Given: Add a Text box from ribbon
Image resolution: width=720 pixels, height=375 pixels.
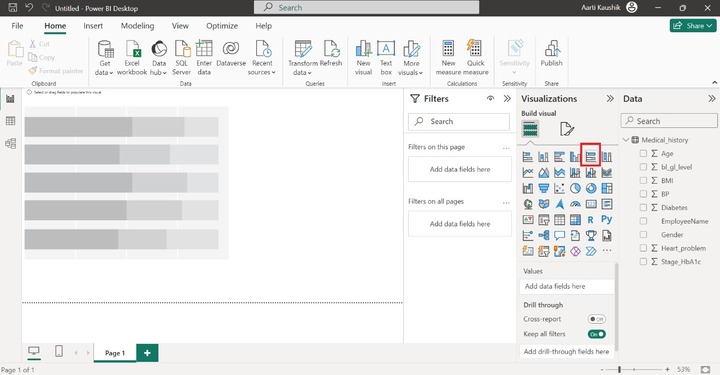Looking at the screenshot, I should coord(386,58).
